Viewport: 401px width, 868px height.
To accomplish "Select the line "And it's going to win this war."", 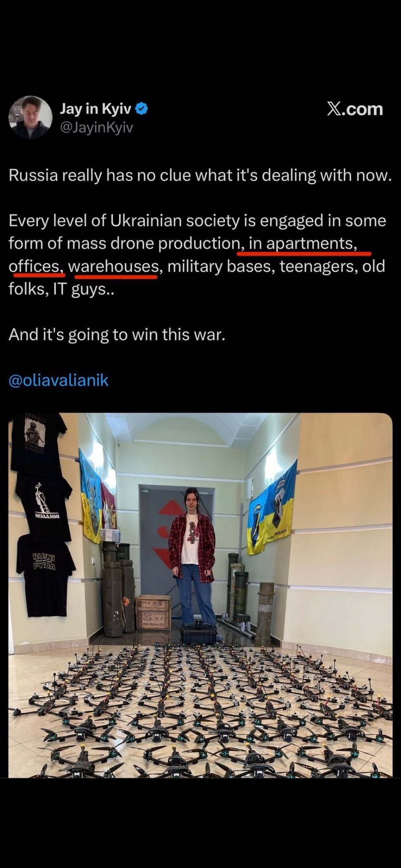I will [117, 335].
